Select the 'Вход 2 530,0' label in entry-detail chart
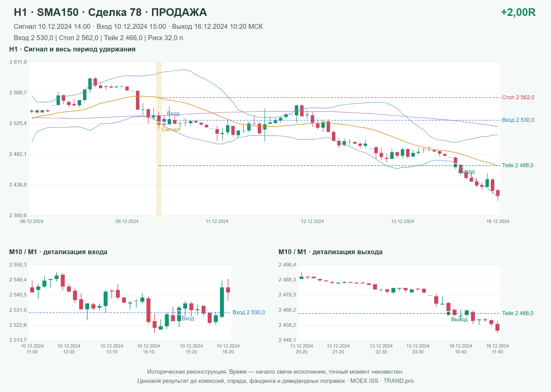The height and width of the screenshot is (392, 551). tap(249, 312)
